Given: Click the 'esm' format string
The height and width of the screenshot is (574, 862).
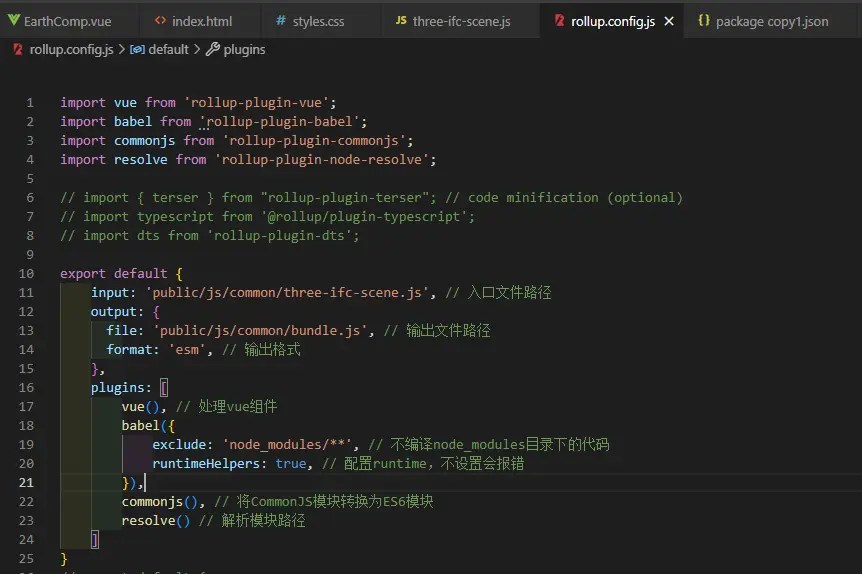Looking at the screenshot, I should pyautogui.click(x=187, y=350).
